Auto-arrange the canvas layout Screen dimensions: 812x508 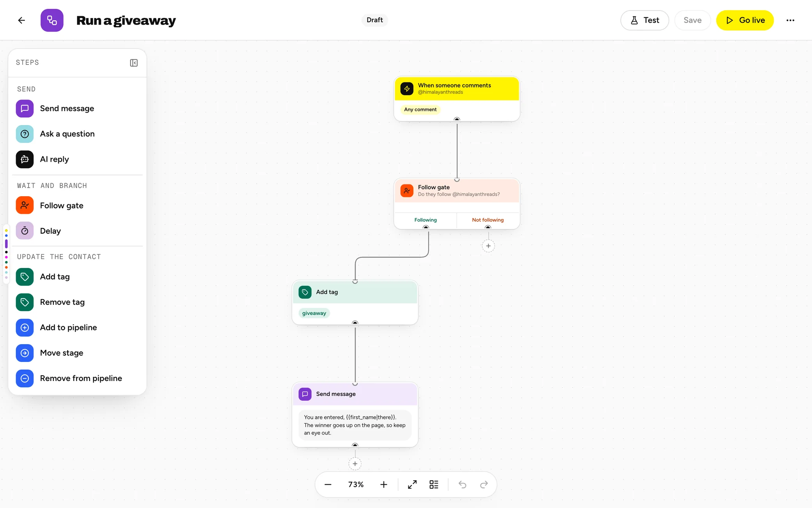(x=434, y=485)
